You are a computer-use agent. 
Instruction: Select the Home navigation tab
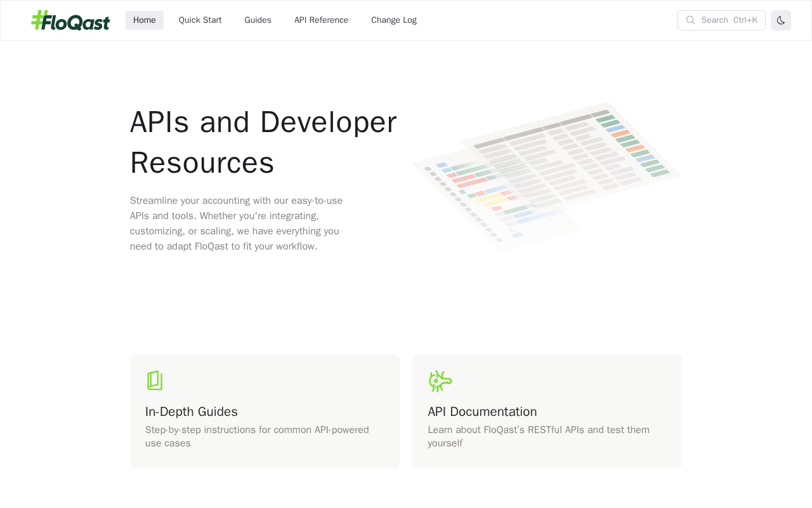(x=145, y=20)
